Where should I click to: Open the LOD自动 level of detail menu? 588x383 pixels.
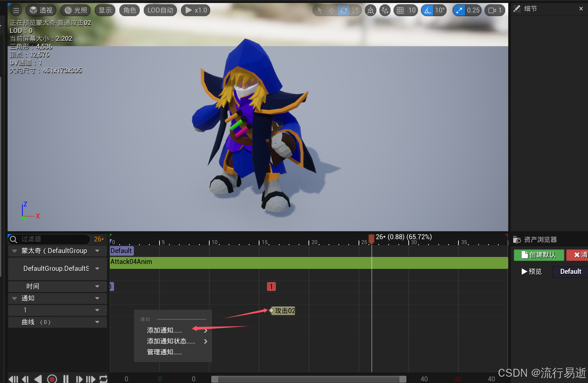coord(160,10)
